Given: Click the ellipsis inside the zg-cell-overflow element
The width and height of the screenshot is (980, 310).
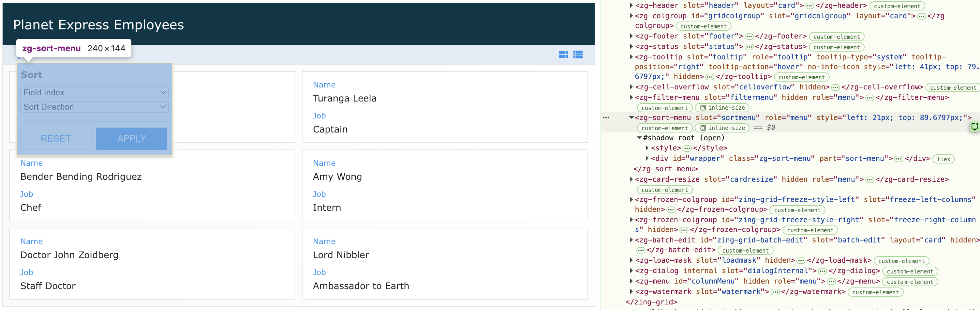Looking at the screenshot, I should (x=836, y=87).
